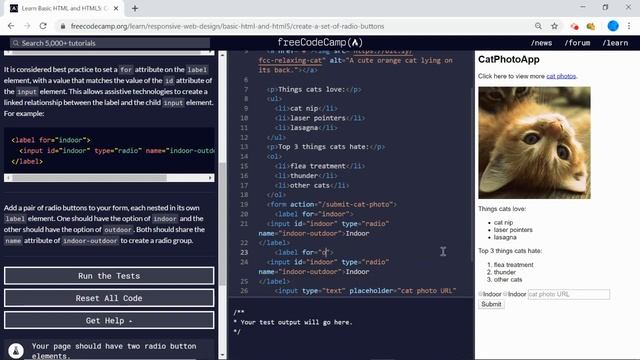Click Submit button in preview
640x360 pixels.
491,304
